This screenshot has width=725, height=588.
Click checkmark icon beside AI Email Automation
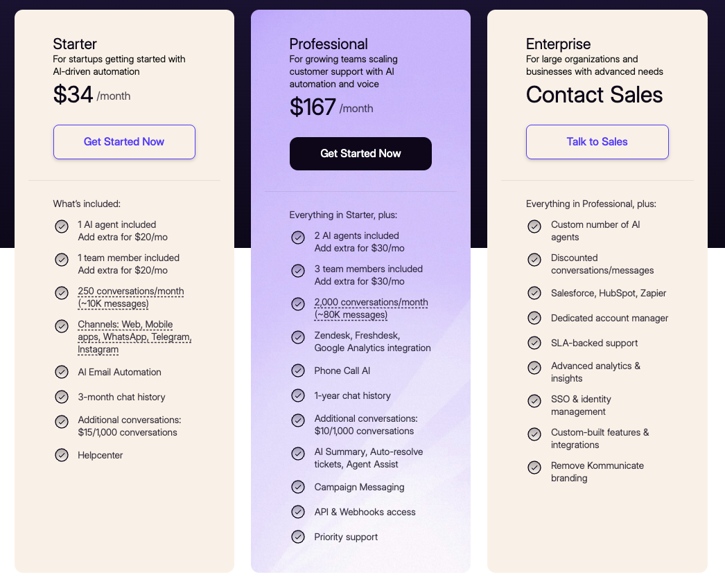coord(62,372)
